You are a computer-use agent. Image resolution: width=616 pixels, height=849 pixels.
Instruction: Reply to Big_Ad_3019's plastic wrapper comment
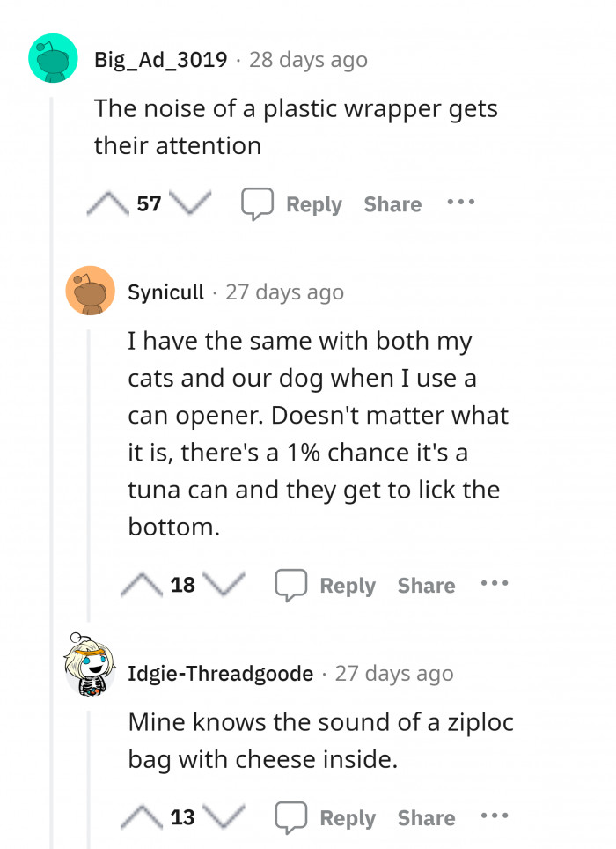313,203
